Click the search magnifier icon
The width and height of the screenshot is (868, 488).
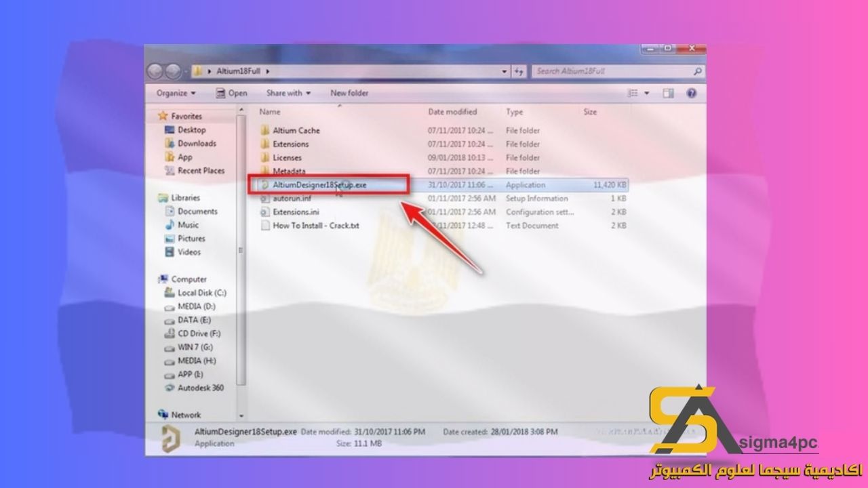click(x=696, y=70)
